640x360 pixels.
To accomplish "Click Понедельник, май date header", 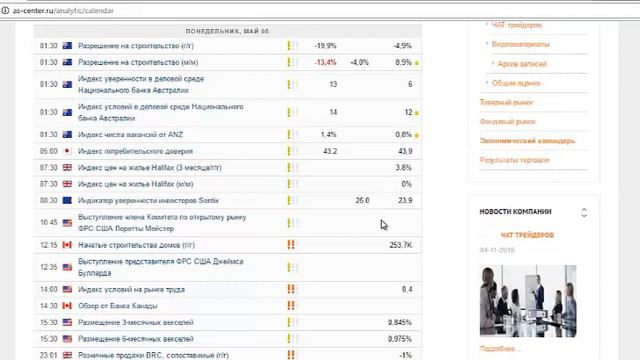I will coord(227,31).
